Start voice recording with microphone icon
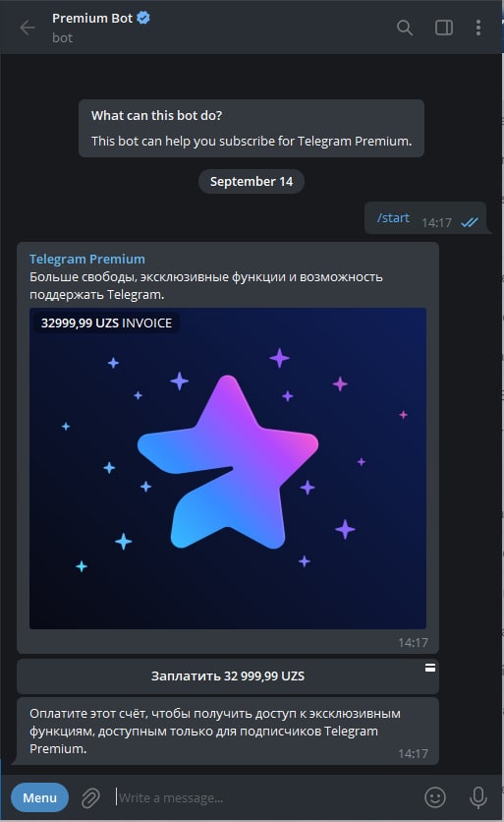 [477, 797]
